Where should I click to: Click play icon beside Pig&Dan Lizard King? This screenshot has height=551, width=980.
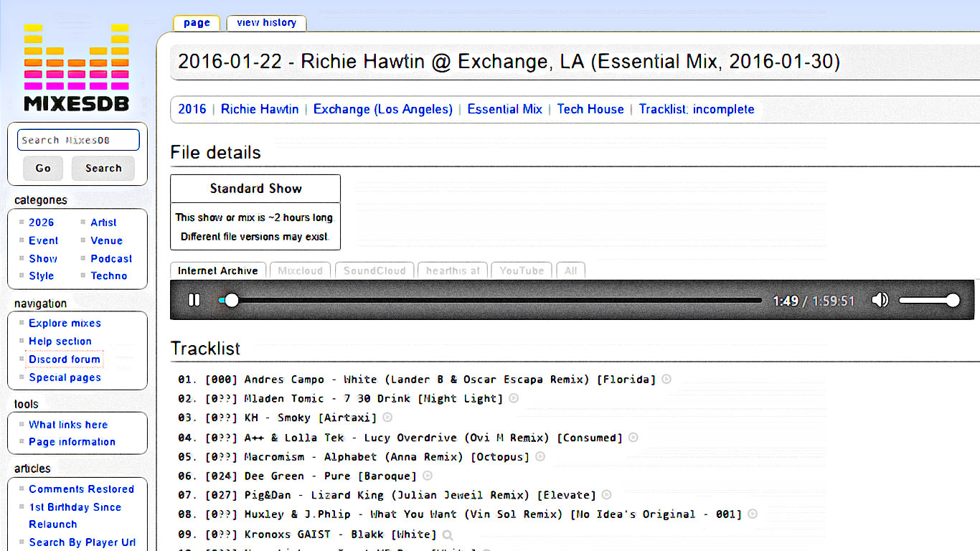pyautogui.click(x=606, y=494)
